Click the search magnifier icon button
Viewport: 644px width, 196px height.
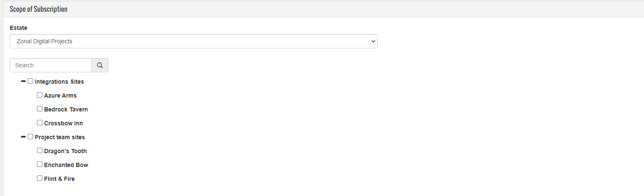point(100,65)
